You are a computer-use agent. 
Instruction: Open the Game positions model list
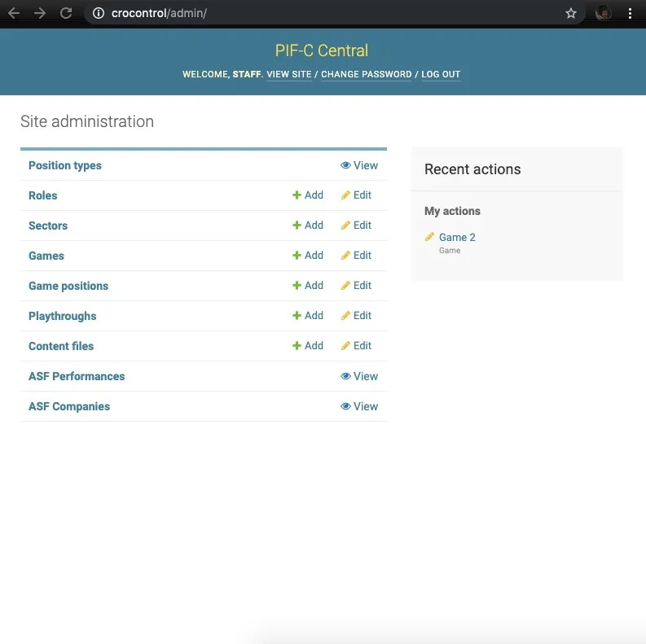point(68,286)
